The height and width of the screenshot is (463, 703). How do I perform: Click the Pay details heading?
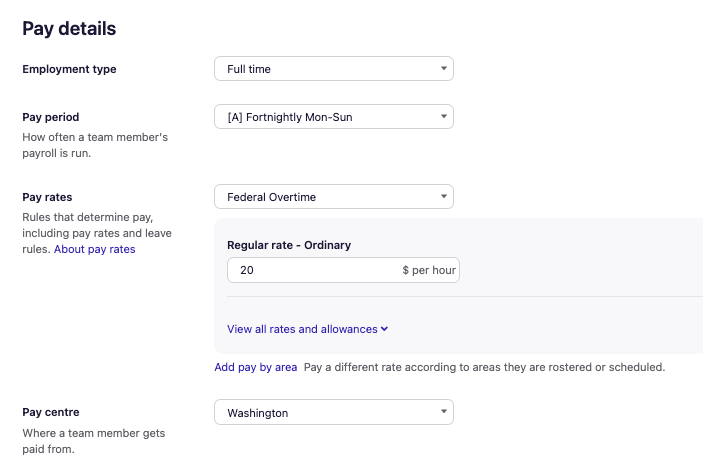69,28
